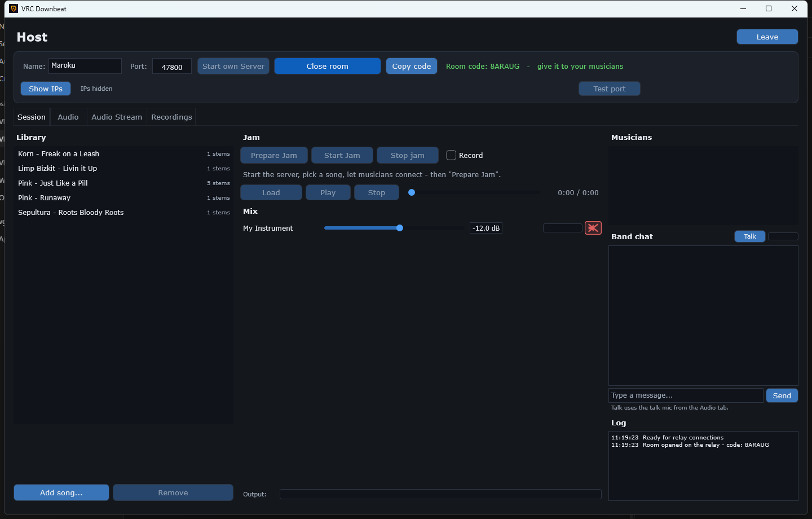Image resolution: width=812 pixels, height=519 pixels.
Task: Click the Start Jam button
Action: tap(342, 155)
